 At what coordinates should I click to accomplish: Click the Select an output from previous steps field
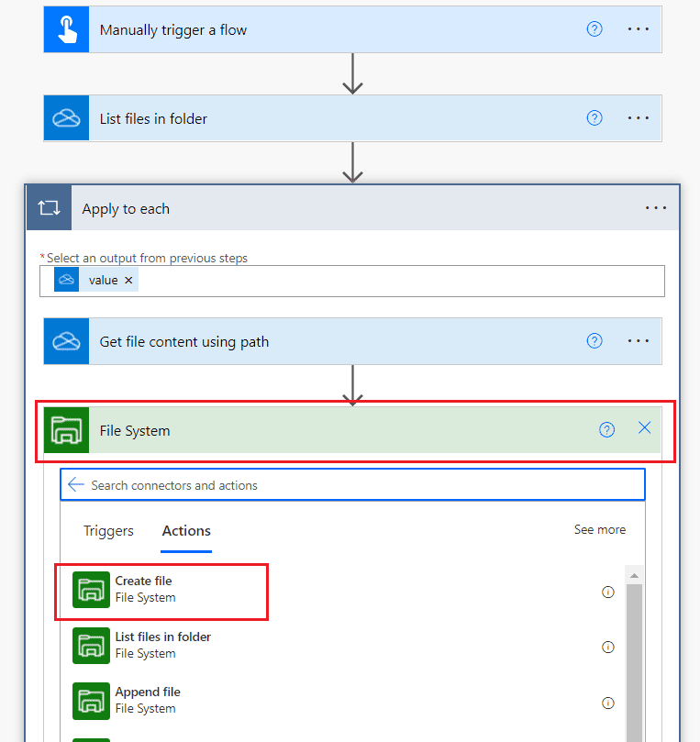pos(352,281)
